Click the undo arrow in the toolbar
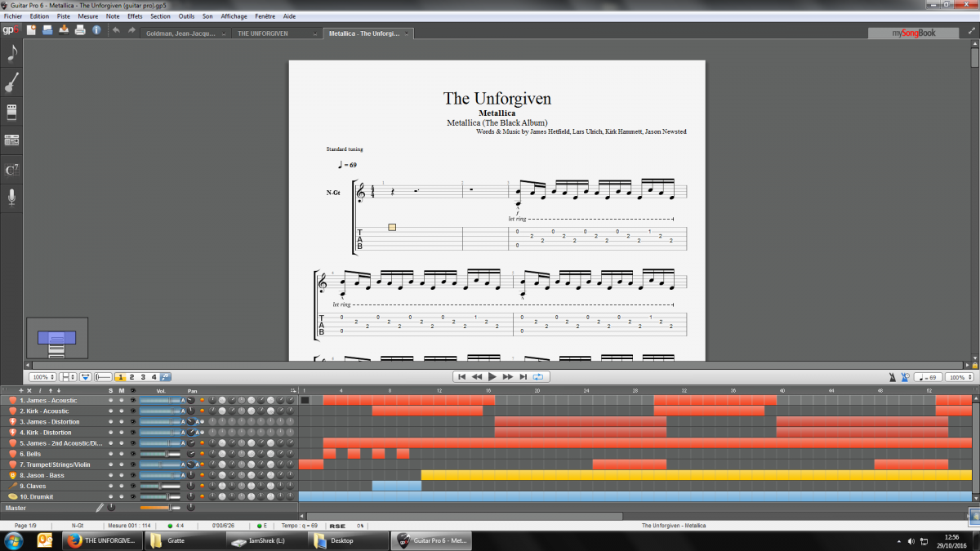This screenshot has width=980, height=551. (x=116, y=30)
